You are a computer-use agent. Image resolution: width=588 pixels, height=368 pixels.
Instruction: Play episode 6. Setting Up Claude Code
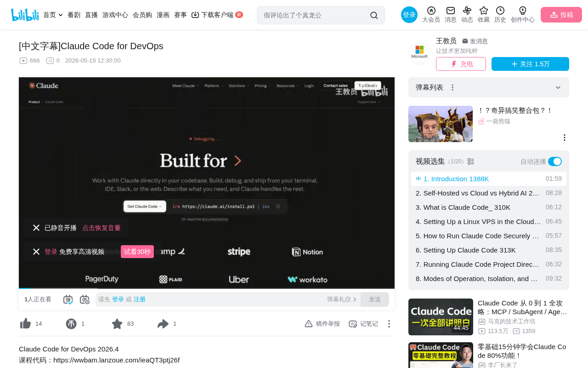point(489,250)
